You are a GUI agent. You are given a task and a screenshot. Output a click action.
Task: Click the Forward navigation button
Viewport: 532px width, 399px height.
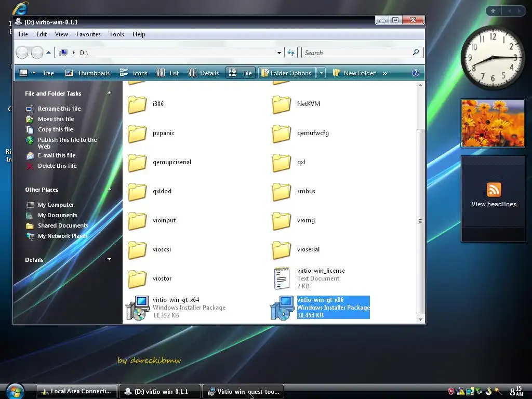pos(37,52)
